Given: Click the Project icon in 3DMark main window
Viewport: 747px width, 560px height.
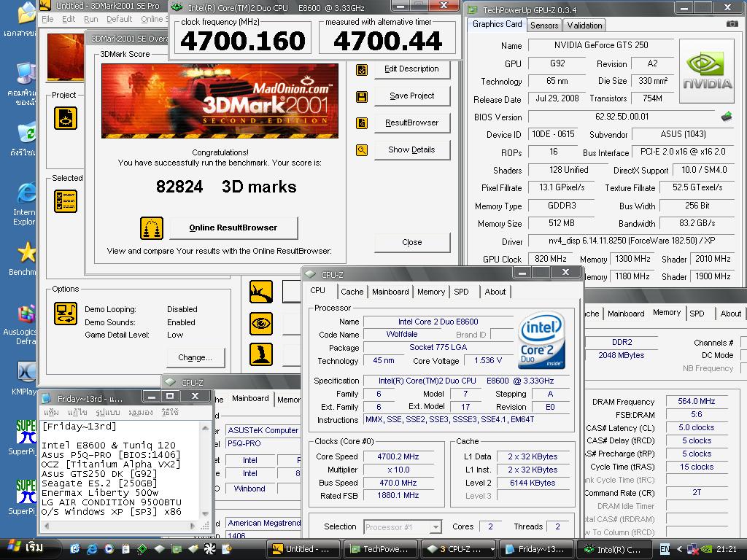Looking at the screenshot, I should pos(66,118).
